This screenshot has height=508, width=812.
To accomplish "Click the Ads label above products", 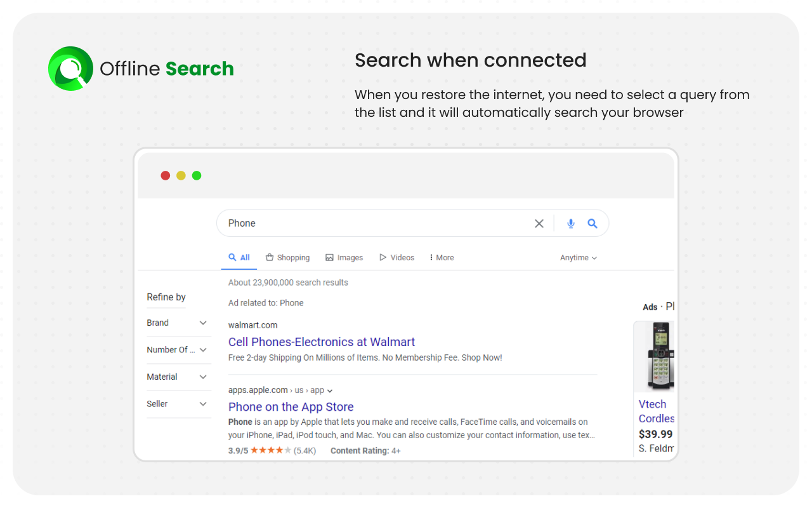I will point(650,307).
